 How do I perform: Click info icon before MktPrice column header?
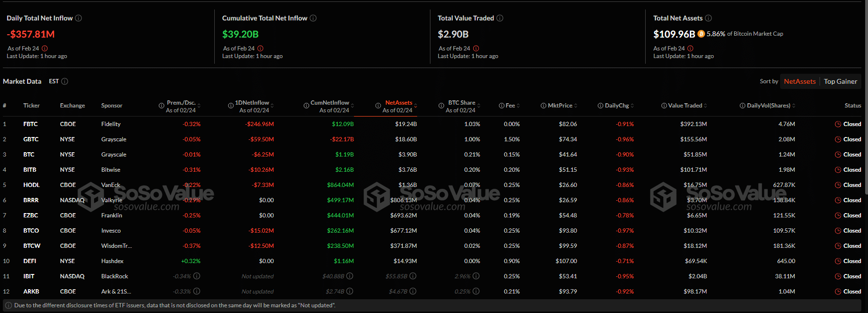[x=544, y=106]
